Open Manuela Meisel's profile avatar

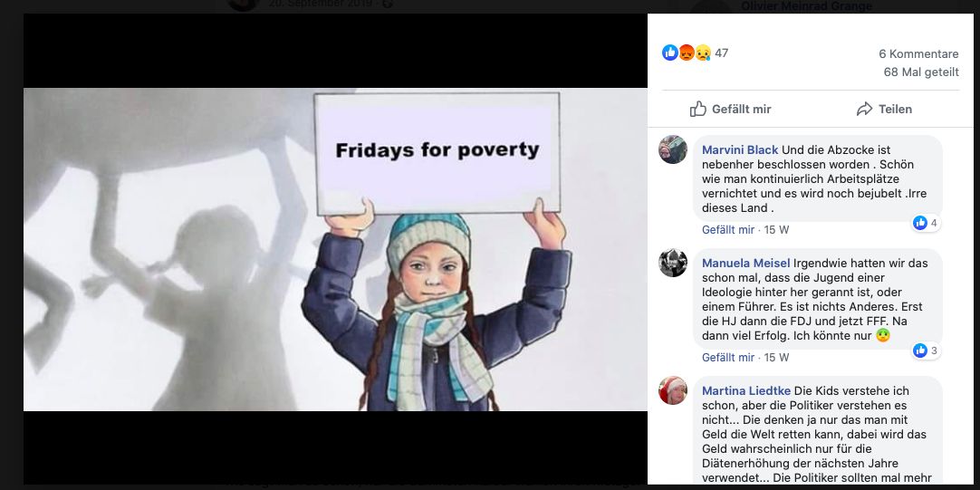point(673,263)
